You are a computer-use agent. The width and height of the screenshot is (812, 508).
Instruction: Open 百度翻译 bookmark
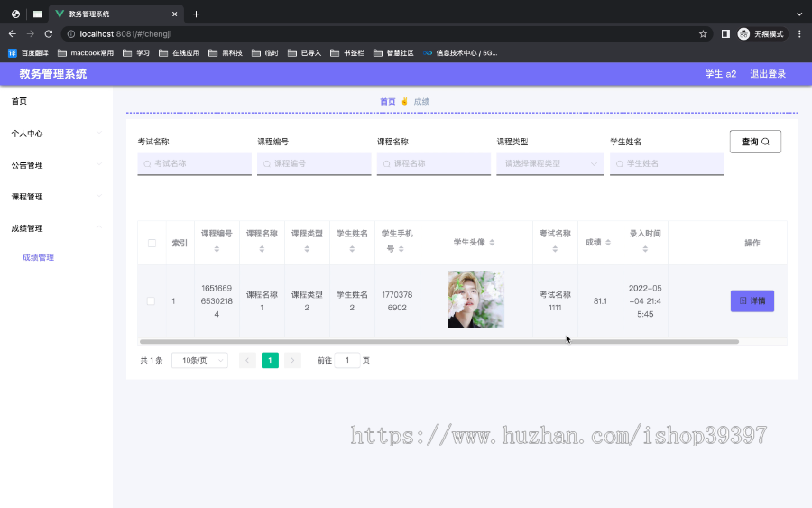click(x=29, y=53)
